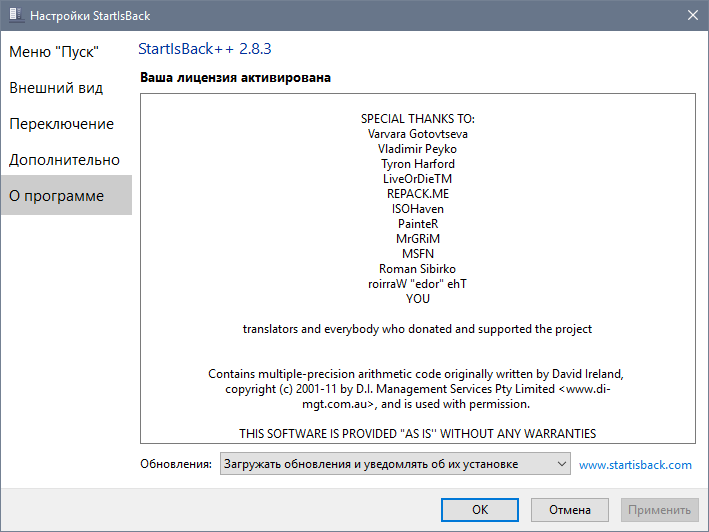The height and width of the screenshot is (532, 709).
Task: Click the window title Настройки StartIsBack
Action: pyautogui.click(x=91, y=15)
